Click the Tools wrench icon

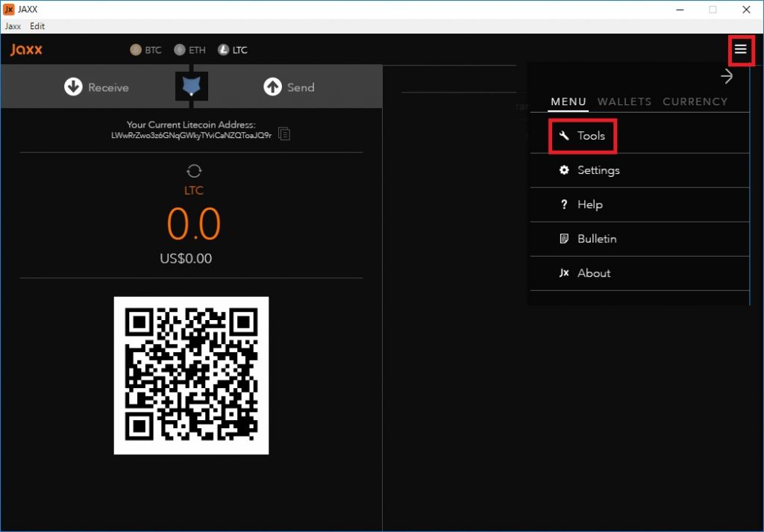564,136
